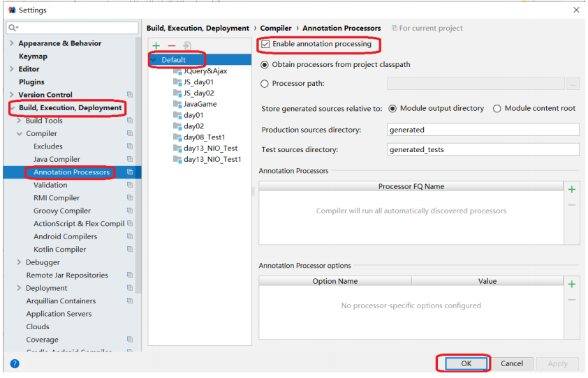Select the Processor path radio button

tap(265, 84)
